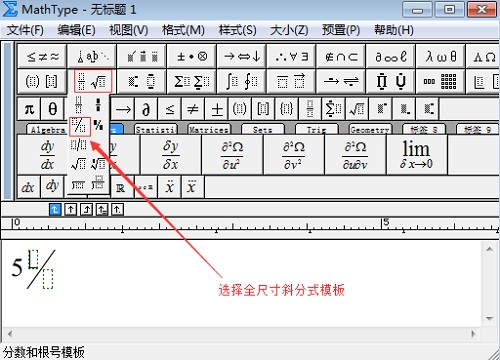Open the underbar and overbar templates palette
Screen dimensions: 500x360
pyautogui.click(x=291, y=81)
